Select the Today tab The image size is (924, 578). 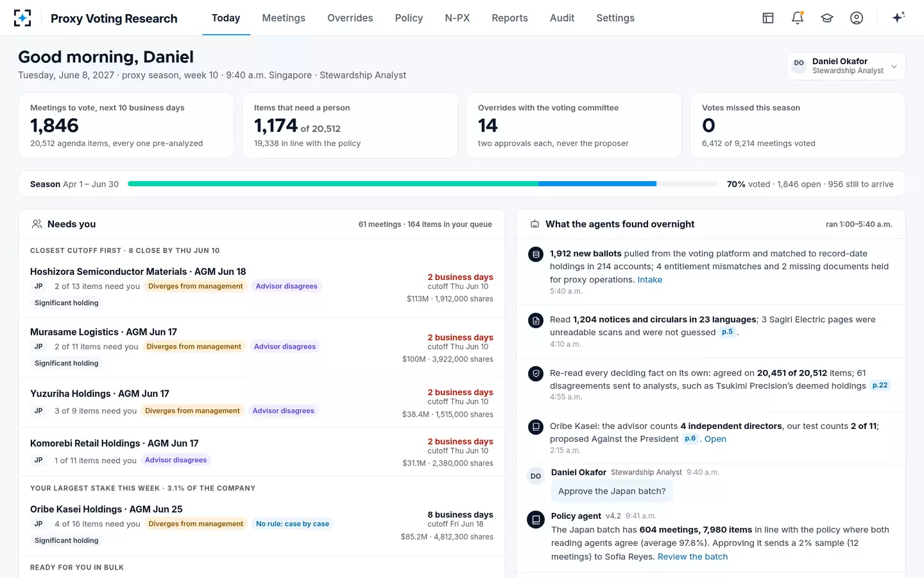tap(226, 18)
